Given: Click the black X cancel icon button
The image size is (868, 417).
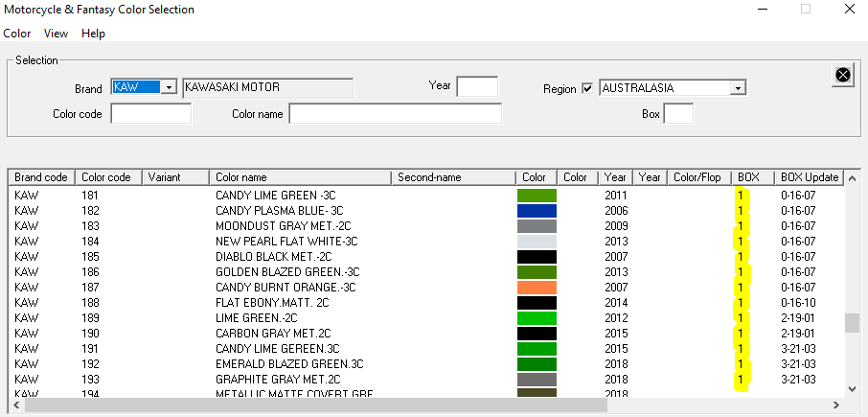Looking at the screenshot, I should pyautogui.click(x=842, y=75).
